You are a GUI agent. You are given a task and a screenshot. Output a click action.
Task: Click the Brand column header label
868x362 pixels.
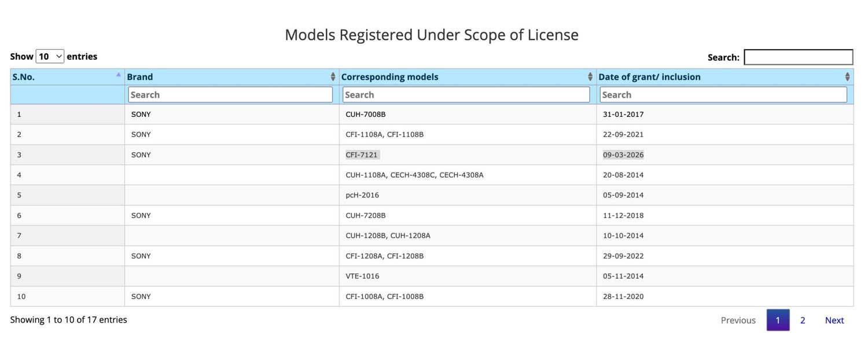click(140, 77)
